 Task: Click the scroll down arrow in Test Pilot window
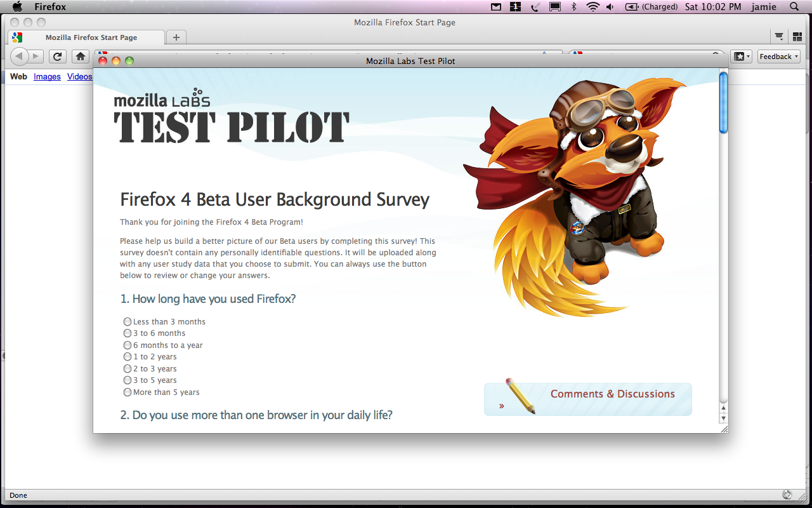tap(723, 418)
